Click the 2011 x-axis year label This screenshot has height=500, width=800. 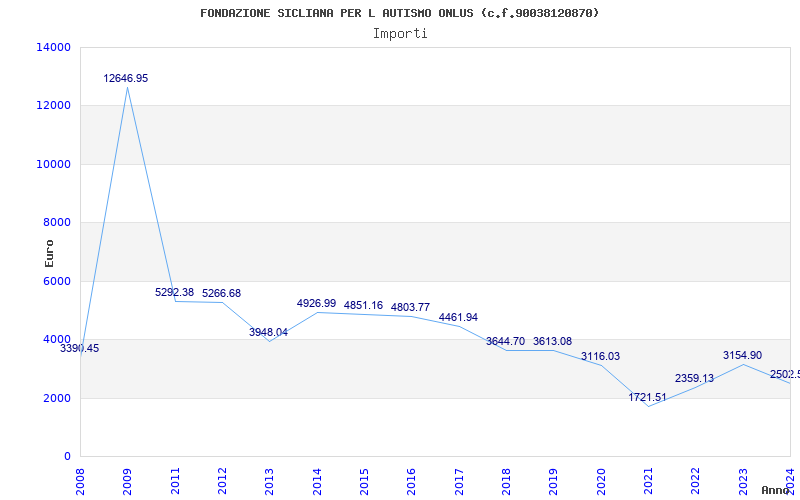click(175, 481)
